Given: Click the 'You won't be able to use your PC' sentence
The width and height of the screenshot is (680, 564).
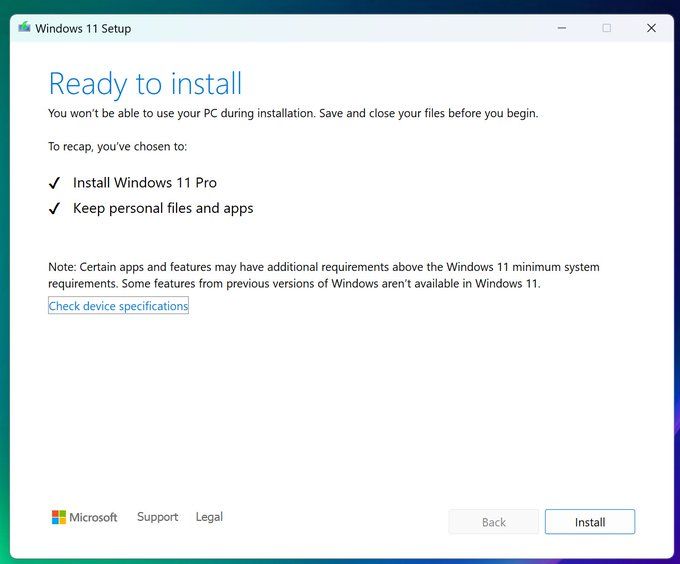Looking at the screenshot, I should tap(293, 113).
